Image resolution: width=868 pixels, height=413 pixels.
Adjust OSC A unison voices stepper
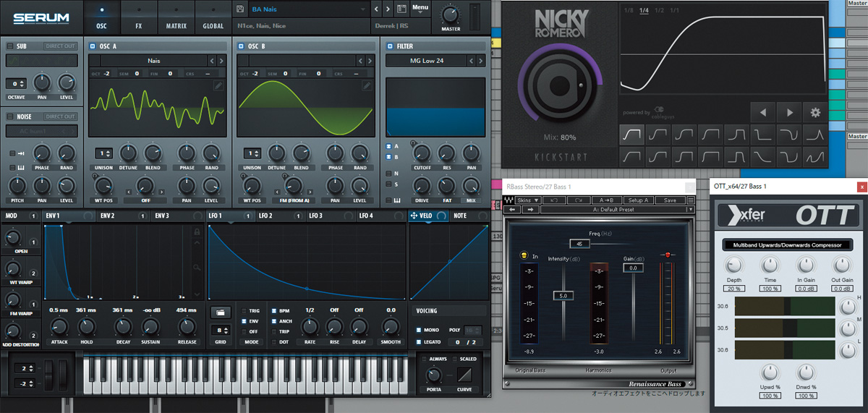click(x=104, y=153)
